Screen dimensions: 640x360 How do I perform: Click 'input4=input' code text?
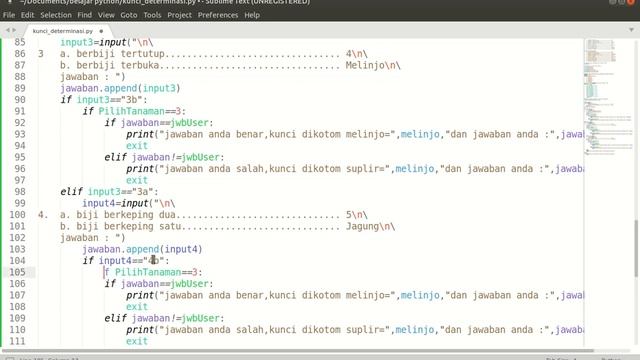pos(115,203)
